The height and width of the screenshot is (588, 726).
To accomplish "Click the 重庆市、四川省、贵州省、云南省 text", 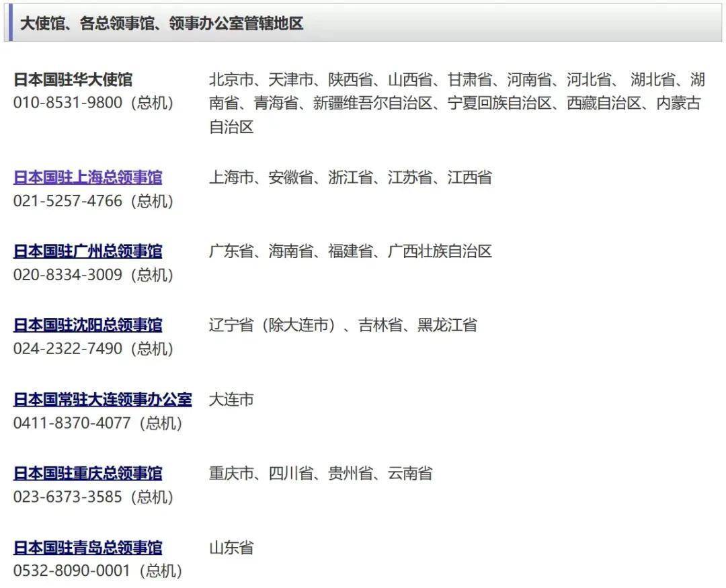I will click(x=320, y=473).
